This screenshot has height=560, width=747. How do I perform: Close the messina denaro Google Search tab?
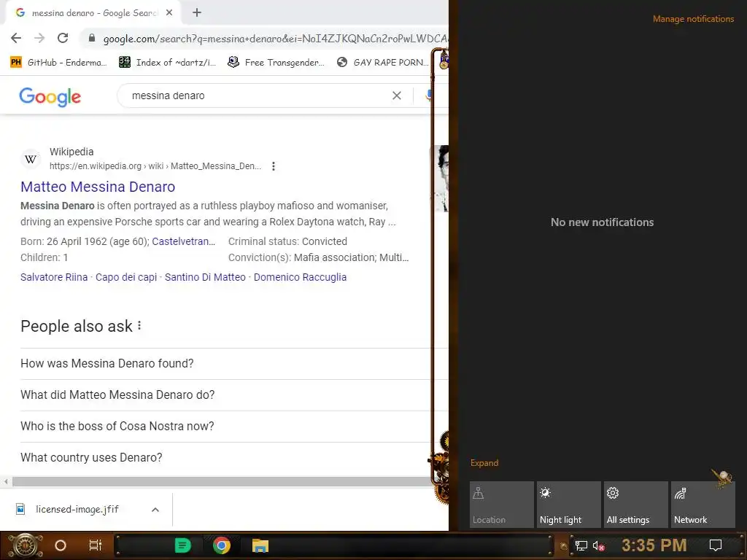169,13
